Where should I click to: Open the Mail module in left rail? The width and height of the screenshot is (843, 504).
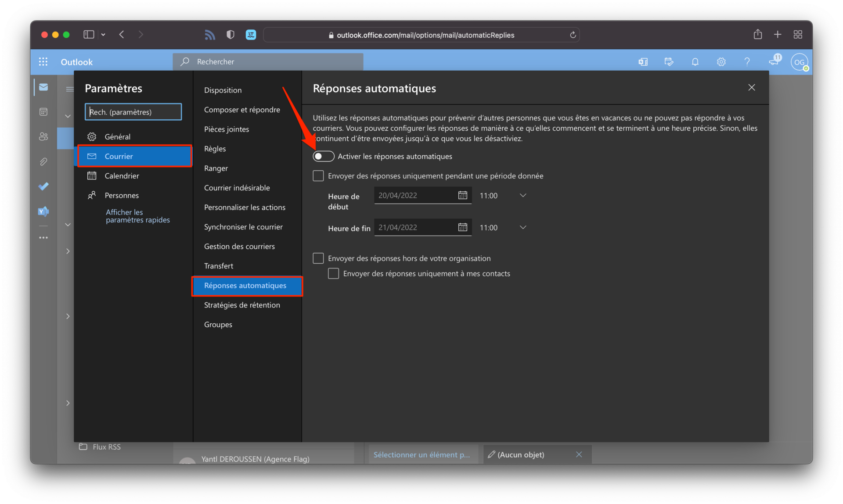pos(43,87)
